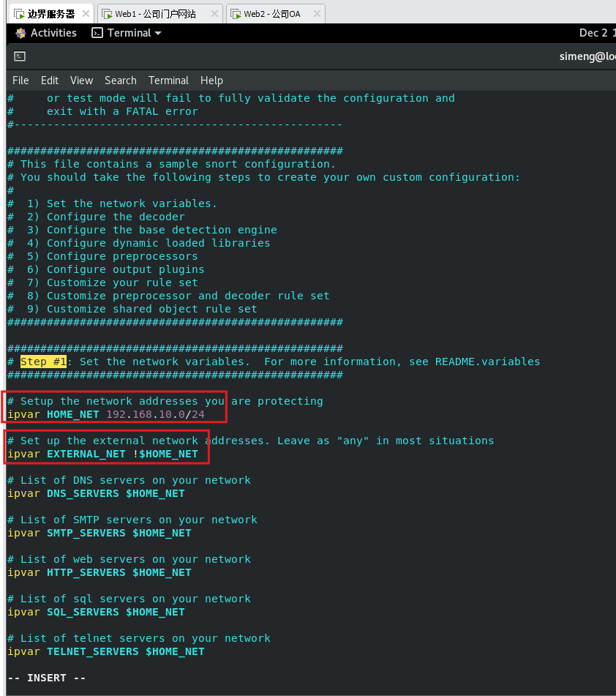This screenshot has height=696, width=616.
Task: Click 'ipvar SMTP_SERVERS $HOME_NET' line
Action: [99, 533]
